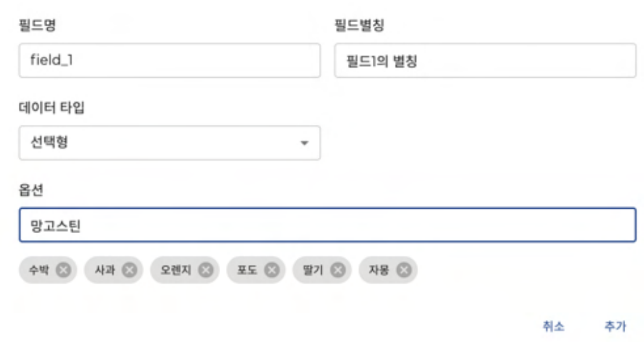Click the 옵션 field label
This screenshot has width=644, height=342.
[31, 190]
